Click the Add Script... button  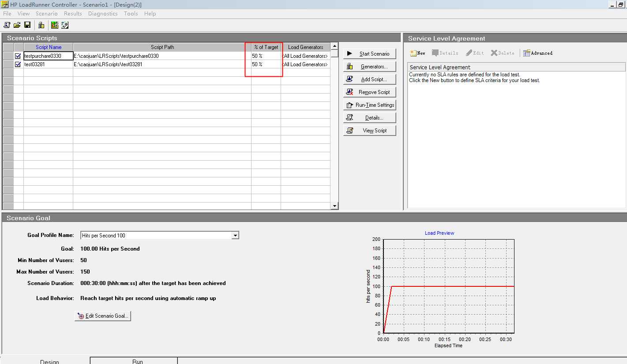(370, 79)
